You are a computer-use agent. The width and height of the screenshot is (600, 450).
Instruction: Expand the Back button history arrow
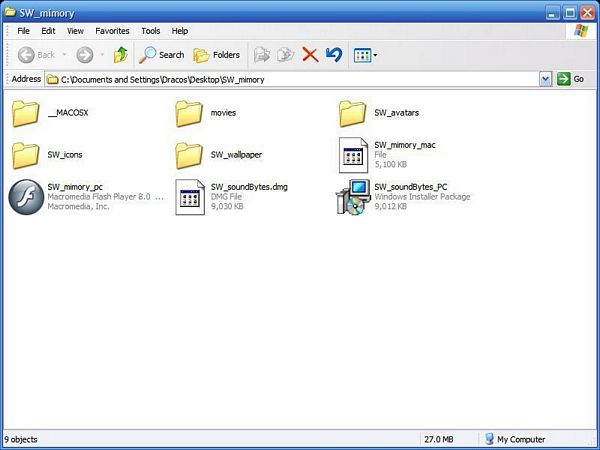pos(63,55)
